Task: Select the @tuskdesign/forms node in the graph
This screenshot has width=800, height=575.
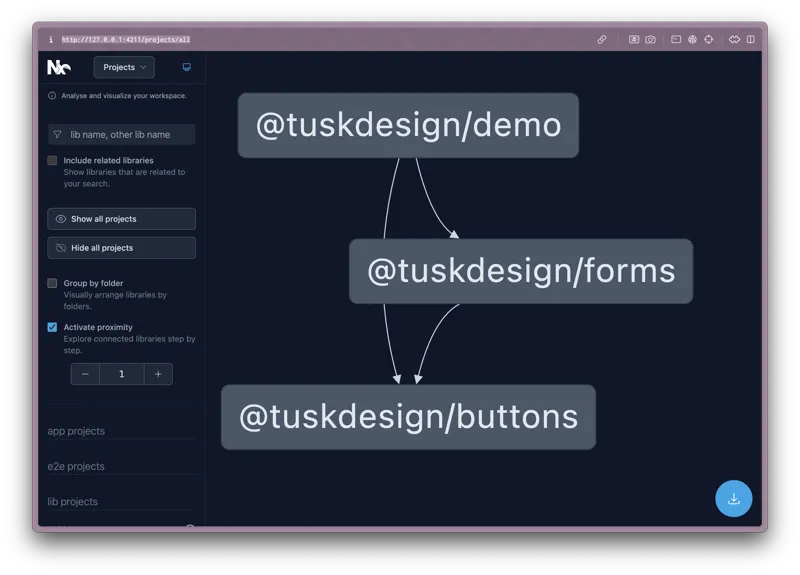Action: click(x=520, y=271)
